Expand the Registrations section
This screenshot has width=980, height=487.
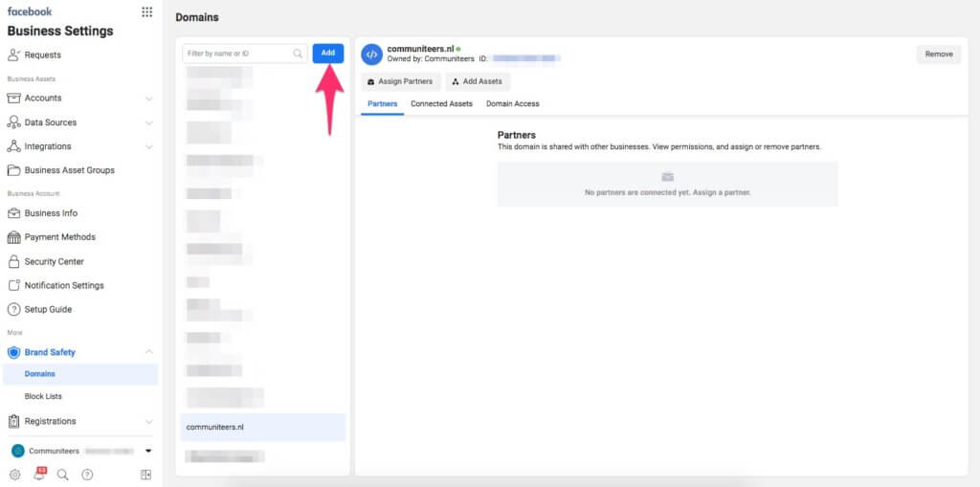148,421
